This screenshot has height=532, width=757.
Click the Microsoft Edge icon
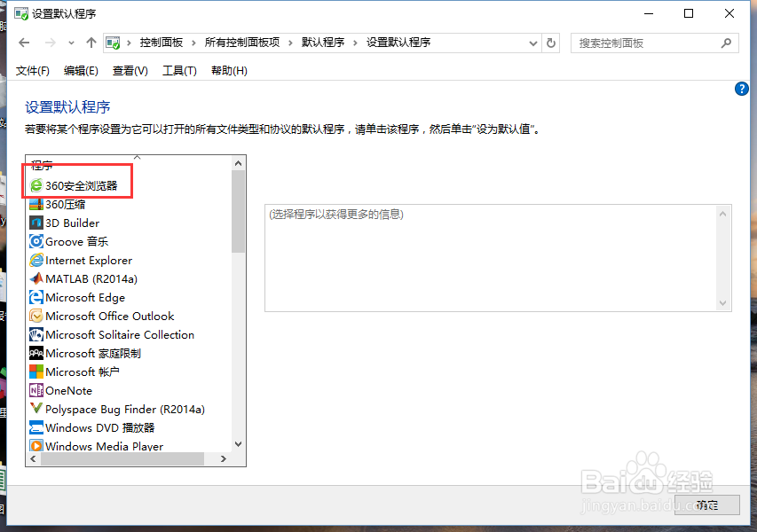(36, 298)
